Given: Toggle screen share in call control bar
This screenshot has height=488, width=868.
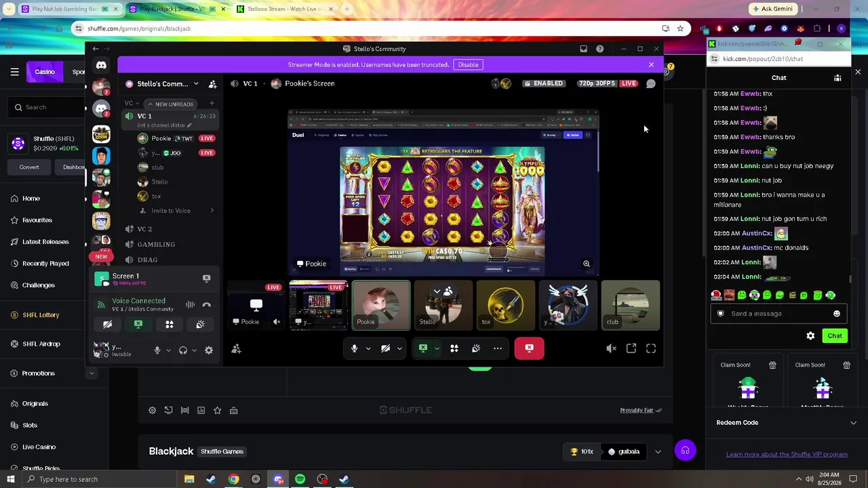Looking at the screenshot, I should pyautogui.click(x=423, y=348).
